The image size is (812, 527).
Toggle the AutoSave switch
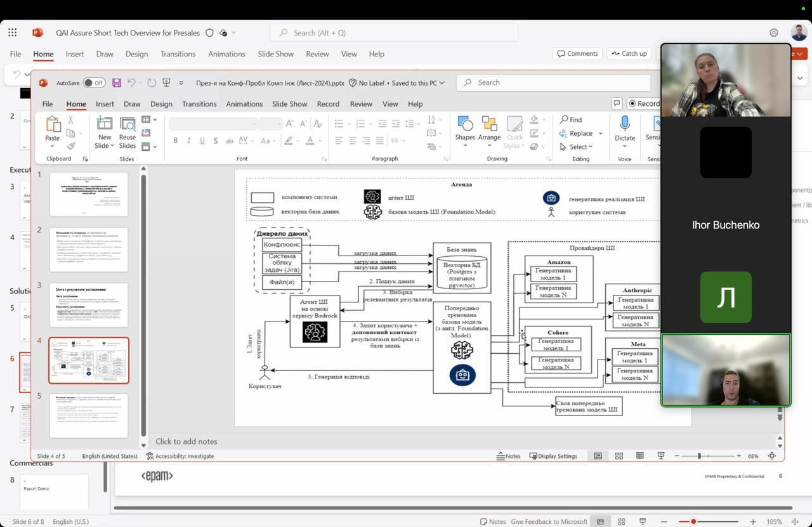tap(94, 83)
